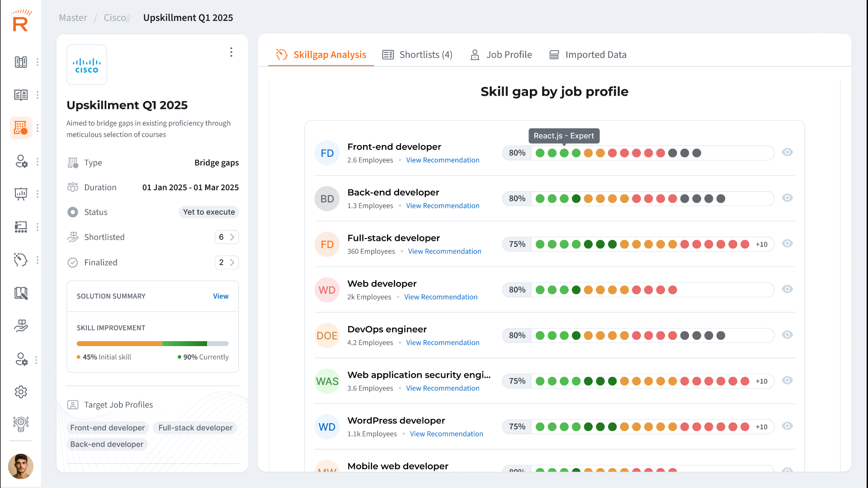The image size is (868, 488).
Task: Open the book library sidebar icon
Action: tap(21, 293)
